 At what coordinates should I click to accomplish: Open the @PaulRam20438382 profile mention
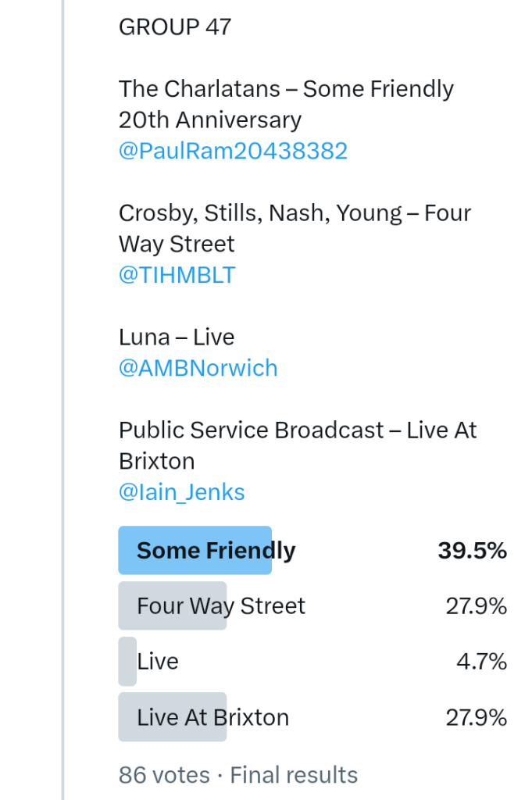click(x=233, y=151)
